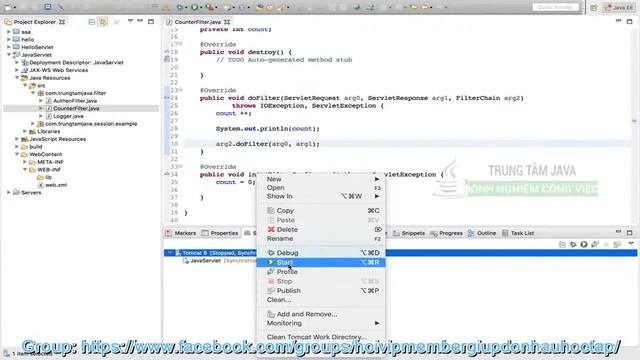Collapse the JavaServlet project node
Viewport: 640px width, 360px height.
[x=9, y=55]
